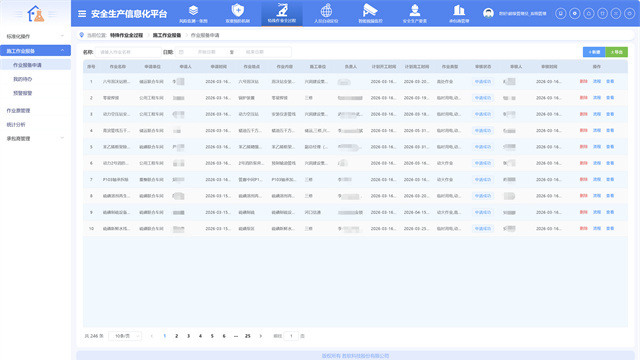
Task: Click the green 导出 export button
Action: pyautogui.click(x=616, y=52)
